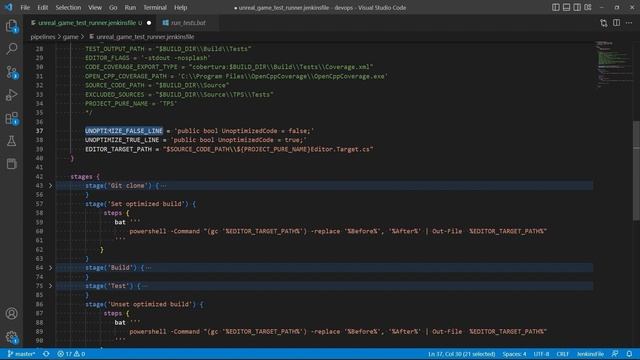Screen dimensions: 640x360
Task: Open editor More Actions ellipsis
Action: pyautogui.click(x=629, y=23)
